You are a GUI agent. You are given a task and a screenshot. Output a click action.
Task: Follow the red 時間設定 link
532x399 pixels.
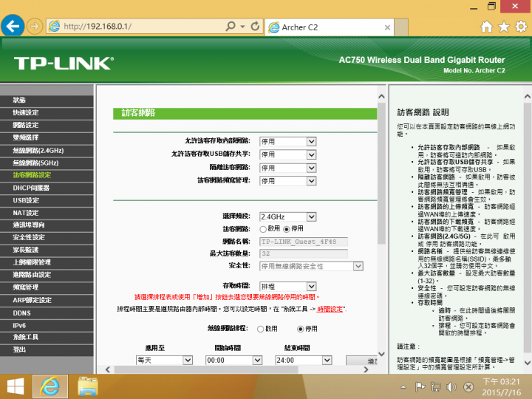pos(330,309)
